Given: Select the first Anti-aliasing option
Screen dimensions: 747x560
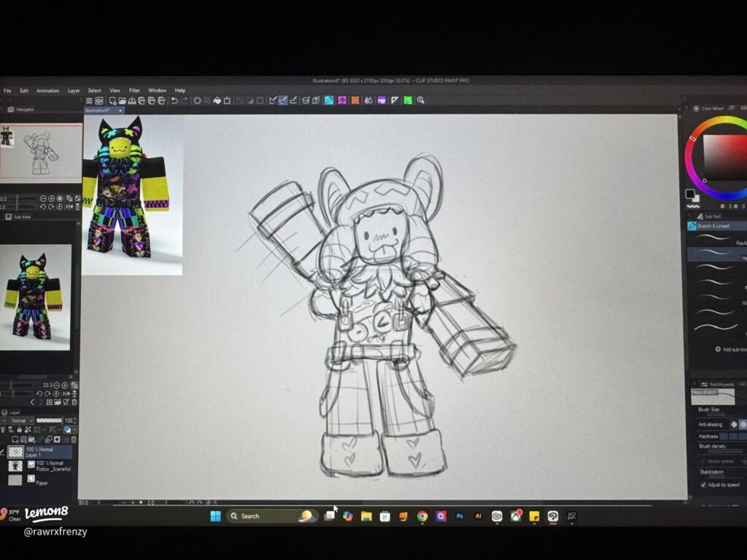Looking at the screenshot, I should pos(734,424).
